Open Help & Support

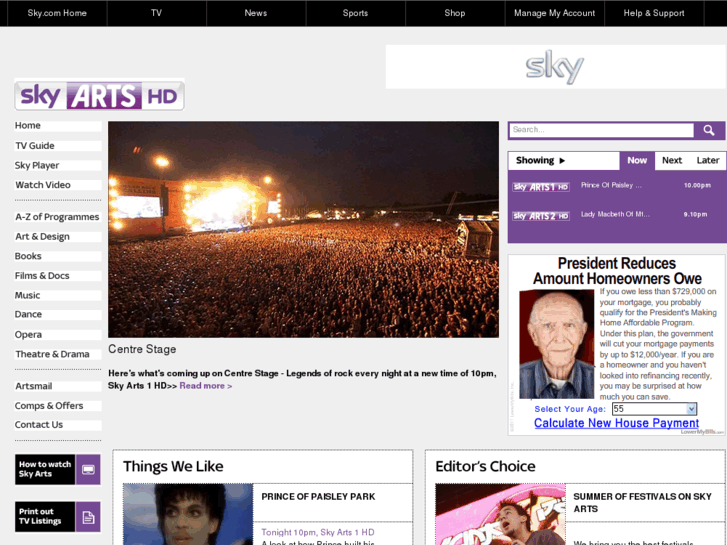(x=654, y=13)
